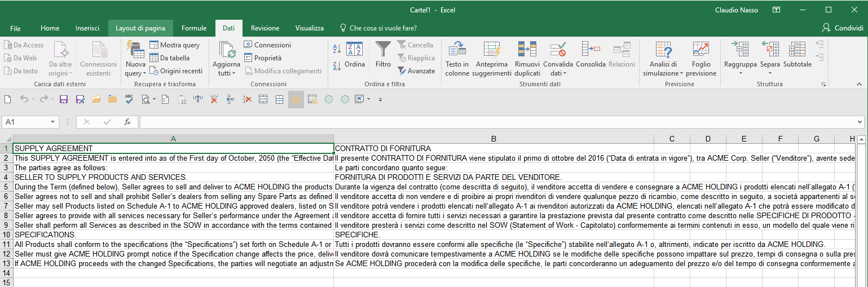Viewport: 868px width, 287px height.
Task: Open Customize Quick Access Toolbar dropdown
Action: (x=380, y=100)
